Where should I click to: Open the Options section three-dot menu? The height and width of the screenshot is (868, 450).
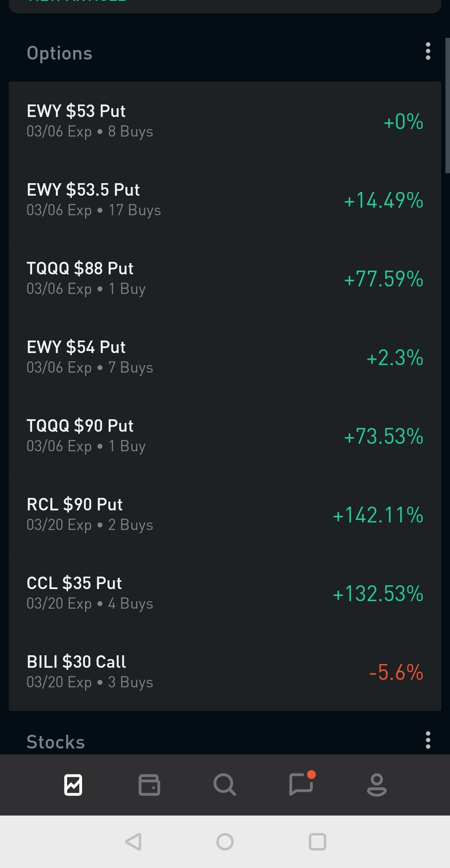tap(428, 51)
